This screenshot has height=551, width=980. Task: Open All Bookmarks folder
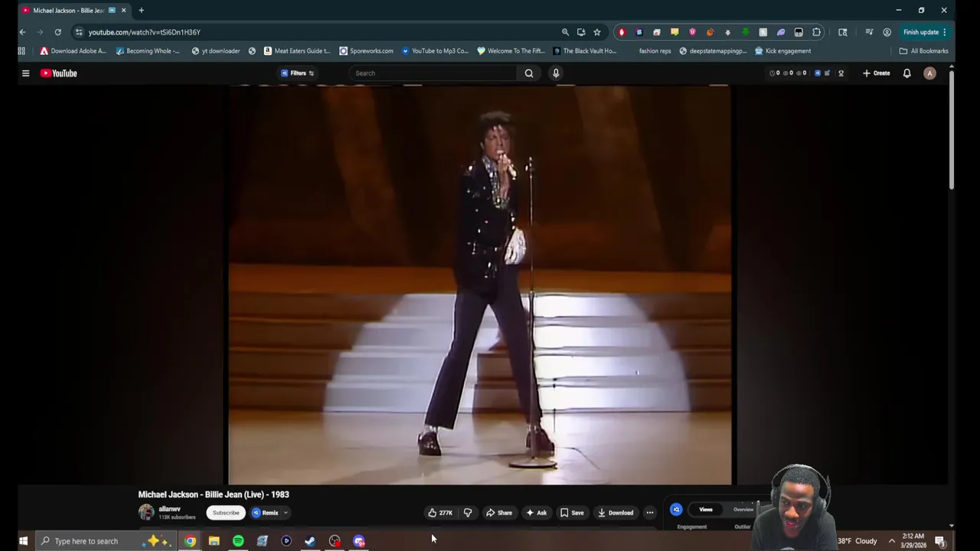[x=923, y=51]
